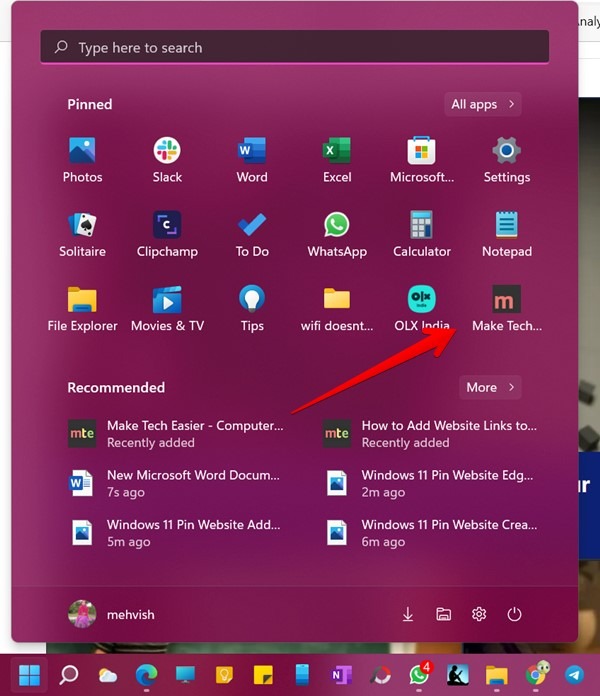Open the pinned 'wifi doesnt...' folder
Image resolution: width=600 pixels, height=696 pixels.
point(337,308)
